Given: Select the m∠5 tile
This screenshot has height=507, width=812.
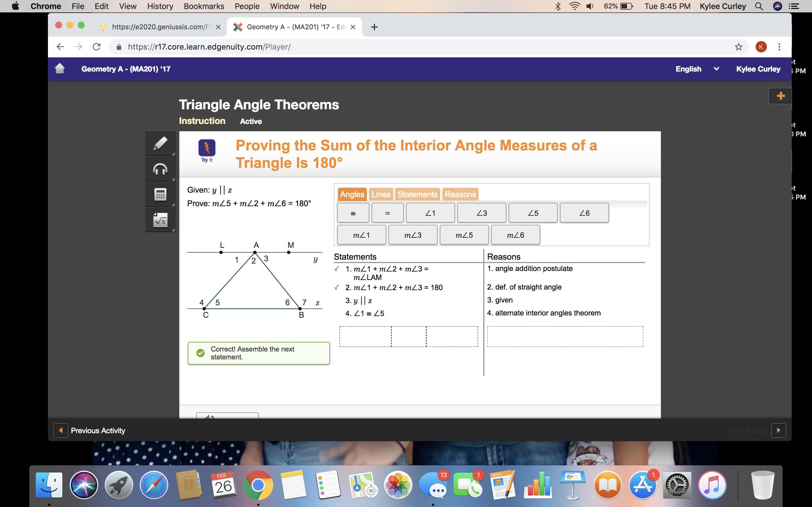Looking at the screenshot, I should (x=464, y=235).
